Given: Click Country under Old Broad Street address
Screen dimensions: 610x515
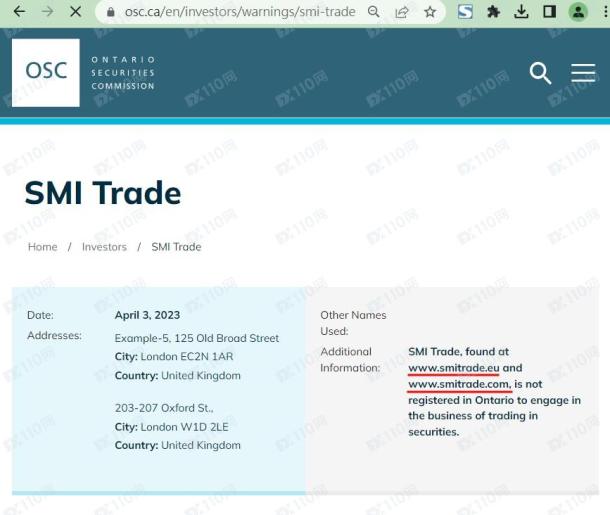Looking at the screenshot, I should (x=177, y=376).
